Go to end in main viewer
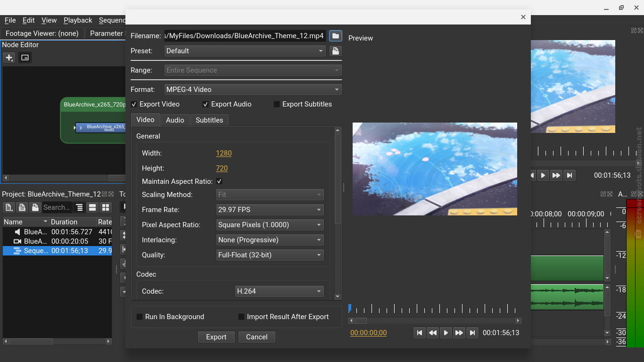The height and width of the screenshot is (362, 644). click(x=570, y=175)
